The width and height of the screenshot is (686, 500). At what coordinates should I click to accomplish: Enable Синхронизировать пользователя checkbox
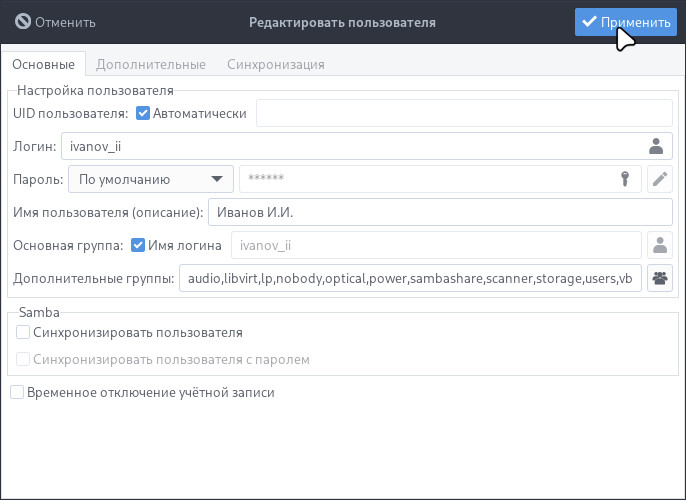[x=23, y=332]
